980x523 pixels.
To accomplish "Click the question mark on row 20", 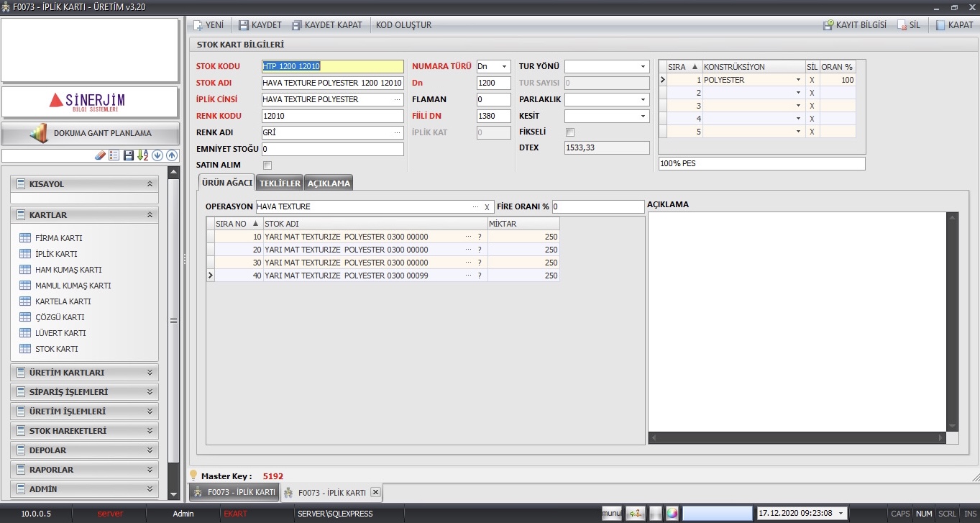I will 480,250.
